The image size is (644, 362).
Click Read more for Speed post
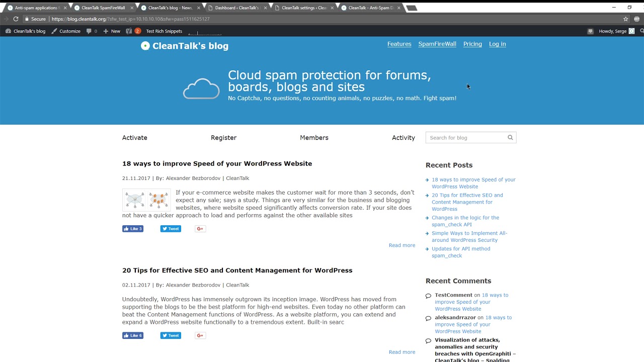[x=402, y=245]
